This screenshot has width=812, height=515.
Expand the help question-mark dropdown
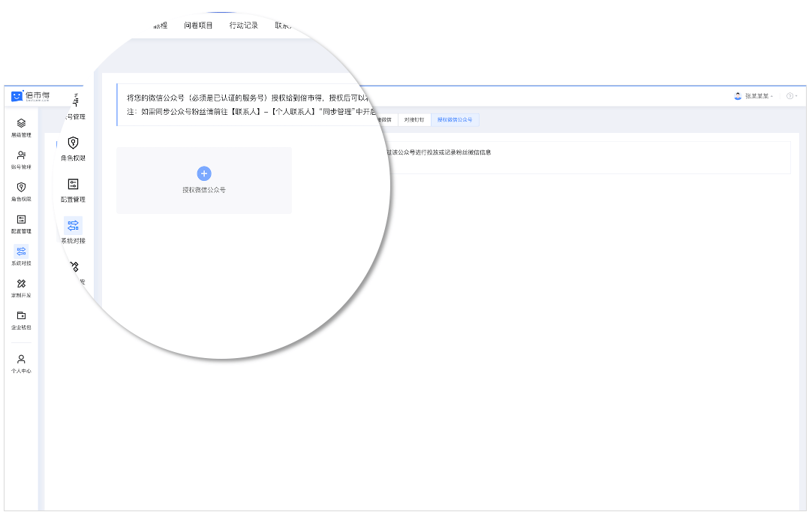792,96
